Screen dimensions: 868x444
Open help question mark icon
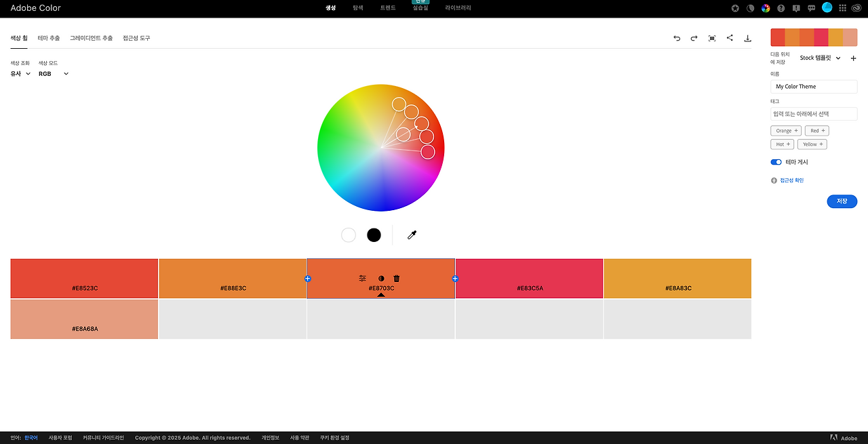coord(781,8)
